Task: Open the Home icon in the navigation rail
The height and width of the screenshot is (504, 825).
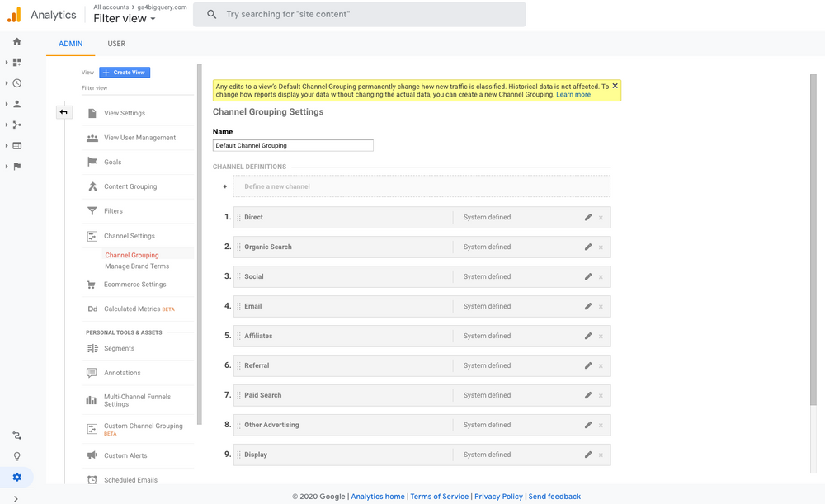Action: 16,41
